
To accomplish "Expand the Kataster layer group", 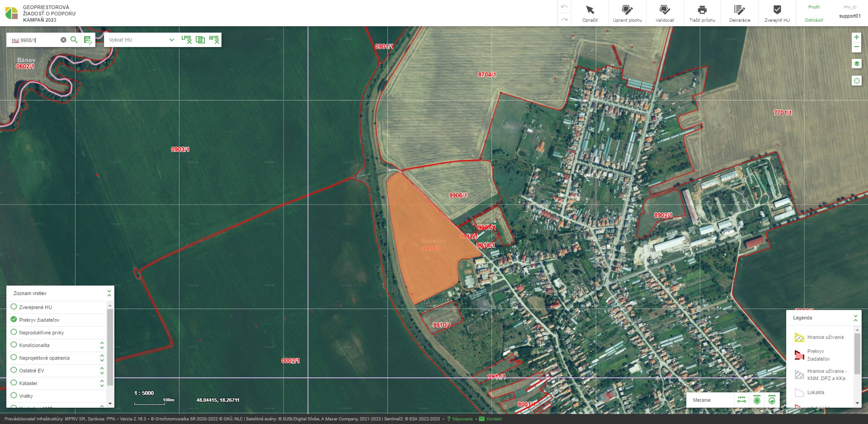I will 102,383.
